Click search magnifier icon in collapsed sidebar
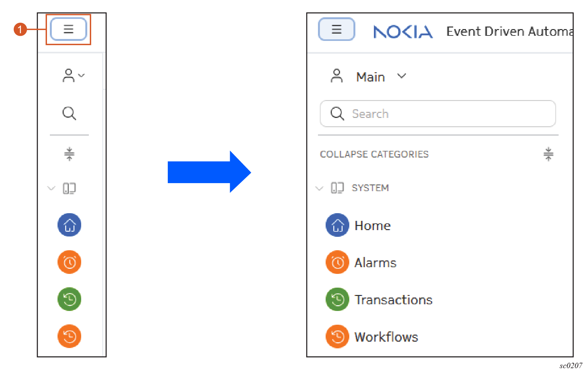 [69, 113]
